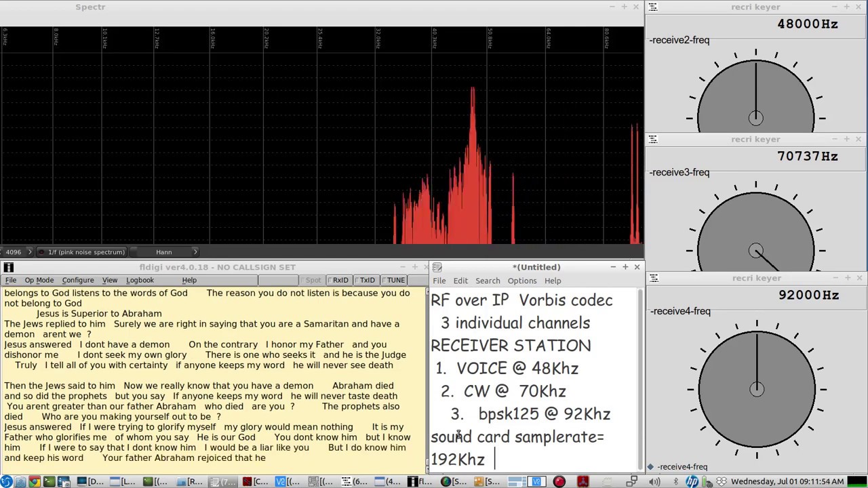Open the red record icon in system tray

click(559, 481)
